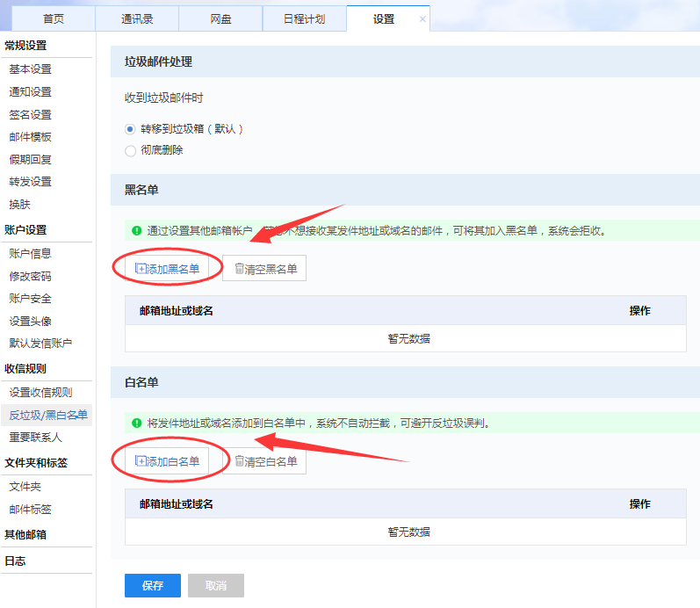Image resolution: width=700 pixels, height=608 pixels.
Task: Expand the 其他邮箱 sidebar section
Action: pos(25,534)
